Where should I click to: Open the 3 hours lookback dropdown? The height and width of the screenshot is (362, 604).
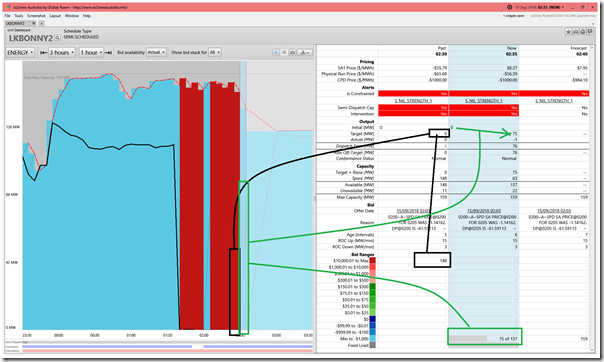tap(62, 52)
